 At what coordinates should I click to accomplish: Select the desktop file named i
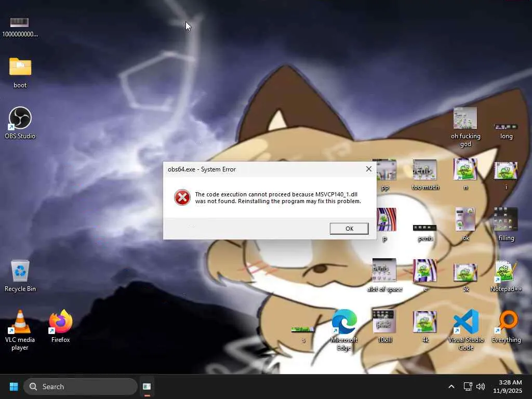tap(506, 176)
